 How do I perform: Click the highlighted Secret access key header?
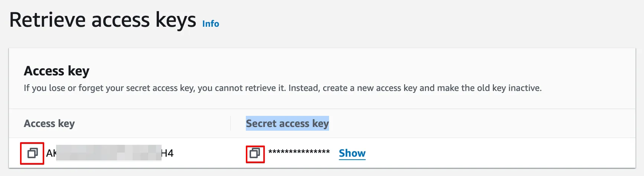(287, 123)
